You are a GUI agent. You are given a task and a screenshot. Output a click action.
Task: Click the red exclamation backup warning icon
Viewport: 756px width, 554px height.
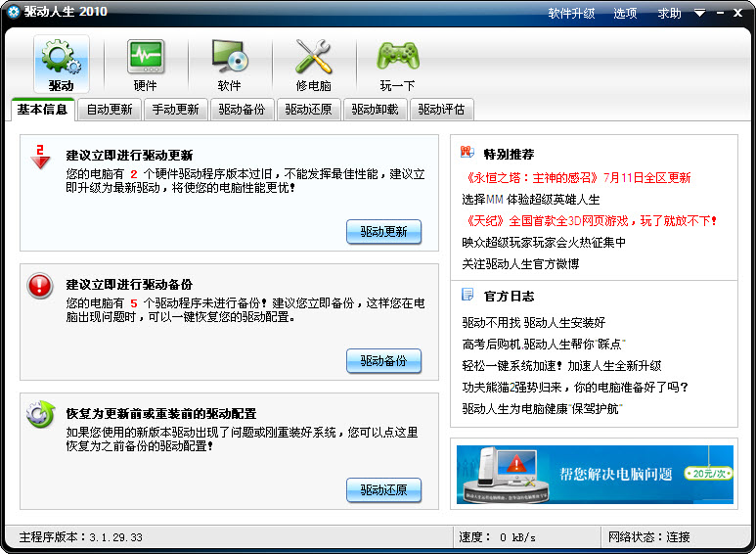pyautogui.click(x=40, y=285)
